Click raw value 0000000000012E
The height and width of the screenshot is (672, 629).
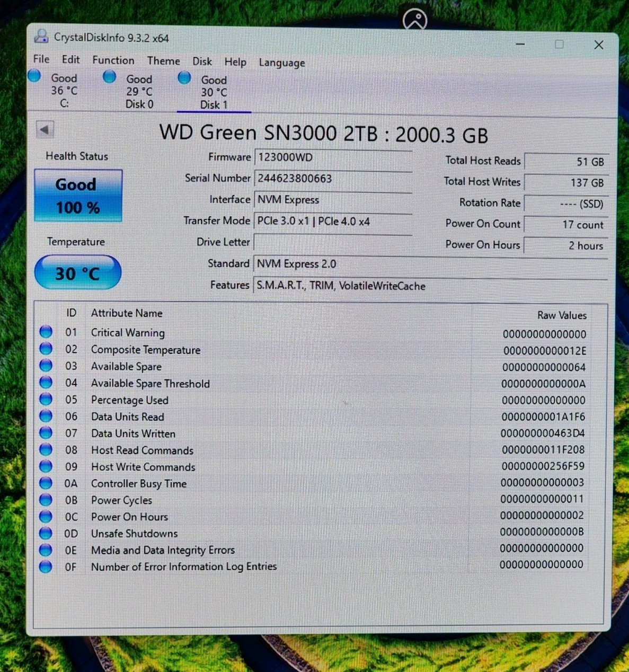point(545,351)
